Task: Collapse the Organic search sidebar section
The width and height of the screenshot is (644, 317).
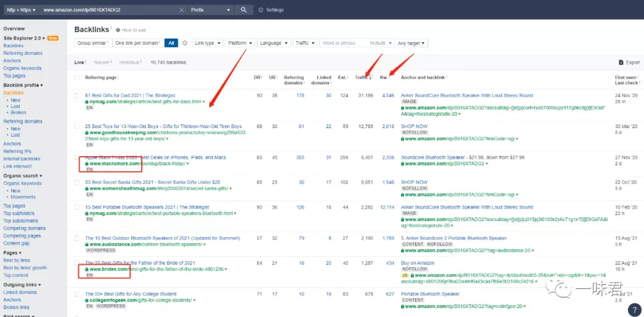Action: click(x=23, y=176)
